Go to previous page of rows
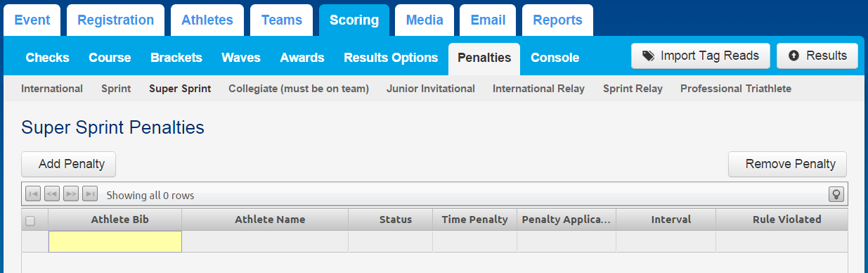Viewport: 868px width, 273px height. (51, 194)
